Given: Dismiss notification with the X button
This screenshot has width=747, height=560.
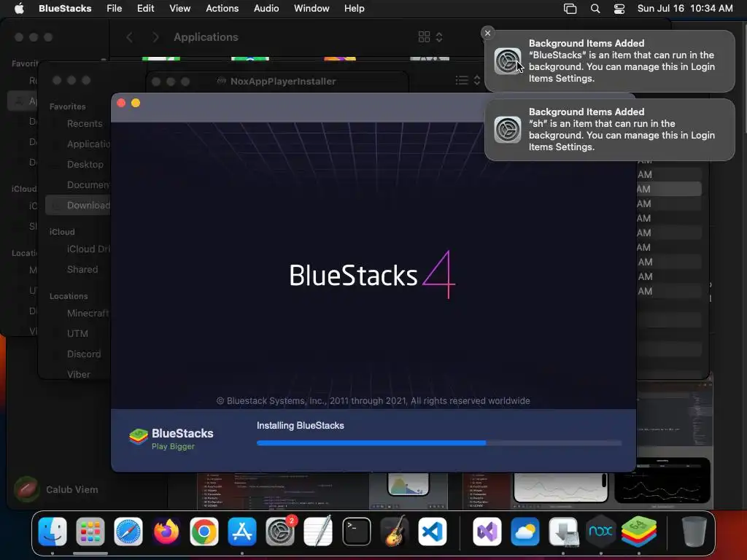Looking at the screenshot, I should pos(487,33).
